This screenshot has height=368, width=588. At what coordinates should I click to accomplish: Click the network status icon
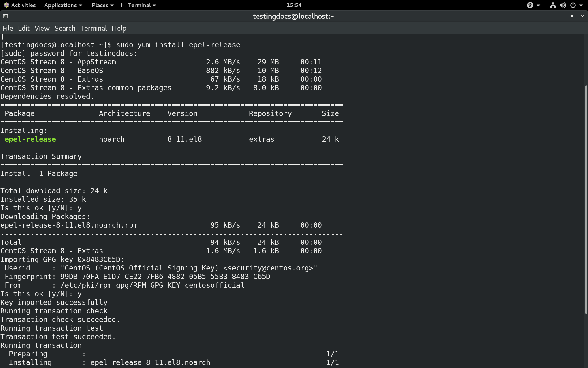pos(553,5)
